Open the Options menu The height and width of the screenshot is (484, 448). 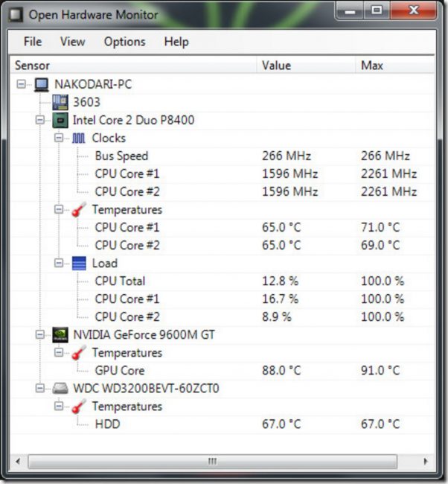pyautogui.click(x=124, y=42)
